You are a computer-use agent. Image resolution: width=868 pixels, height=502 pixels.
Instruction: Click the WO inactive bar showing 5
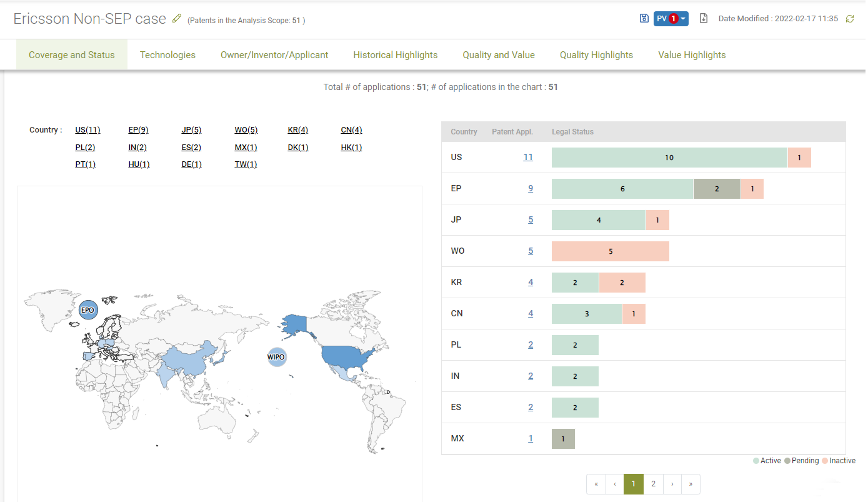(x=611, y=251)
